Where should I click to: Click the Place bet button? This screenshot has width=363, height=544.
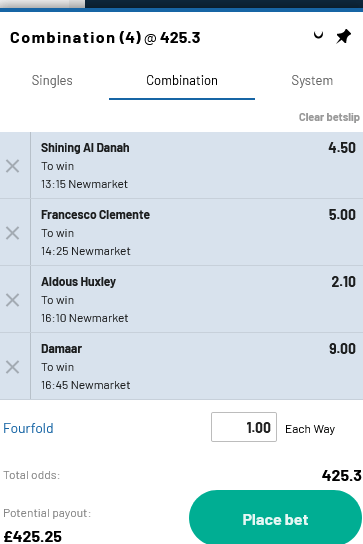(x=275, y=519)
